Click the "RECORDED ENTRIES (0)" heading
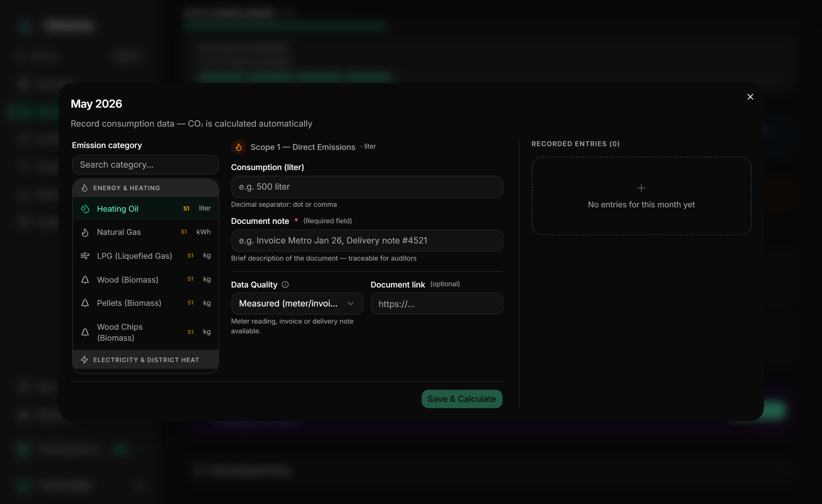The width and height of the screenshot is (822, 504). coord(575,144)
